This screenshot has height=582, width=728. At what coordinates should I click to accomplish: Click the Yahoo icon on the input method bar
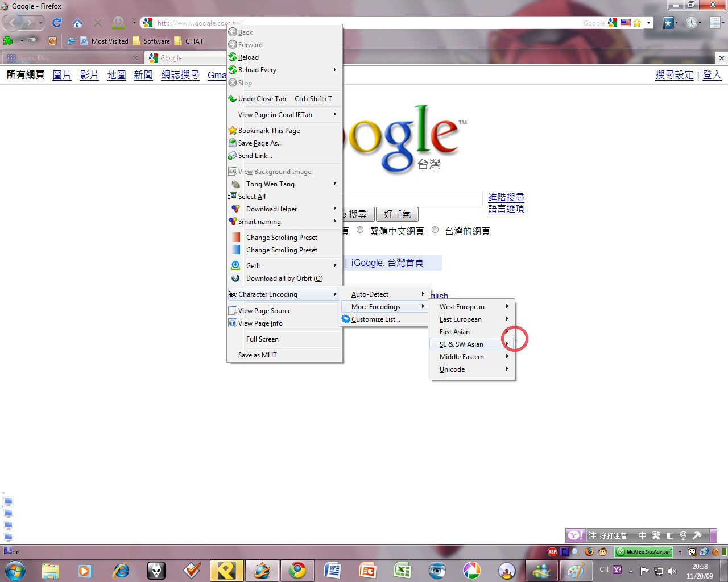576,535
